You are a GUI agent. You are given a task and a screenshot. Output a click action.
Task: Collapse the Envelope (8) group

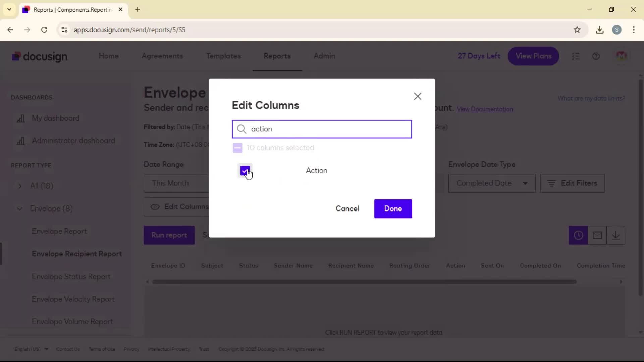[x=20, y=209]
